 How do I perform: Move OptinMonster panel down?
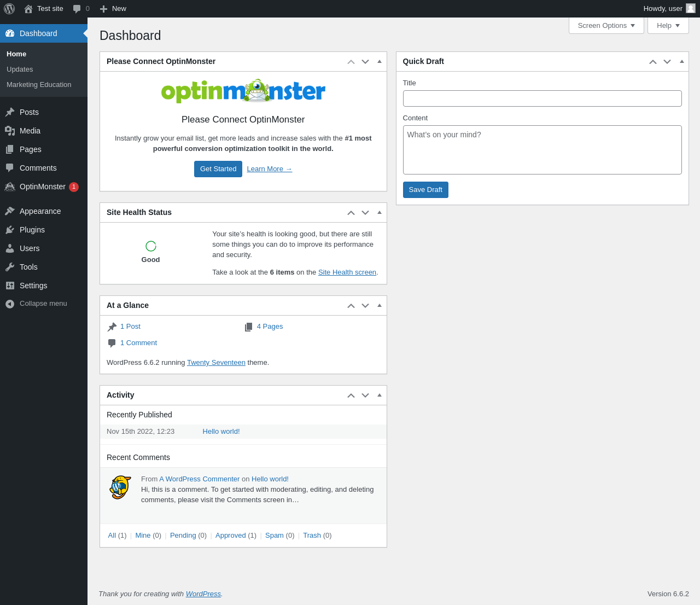[365, 62]
